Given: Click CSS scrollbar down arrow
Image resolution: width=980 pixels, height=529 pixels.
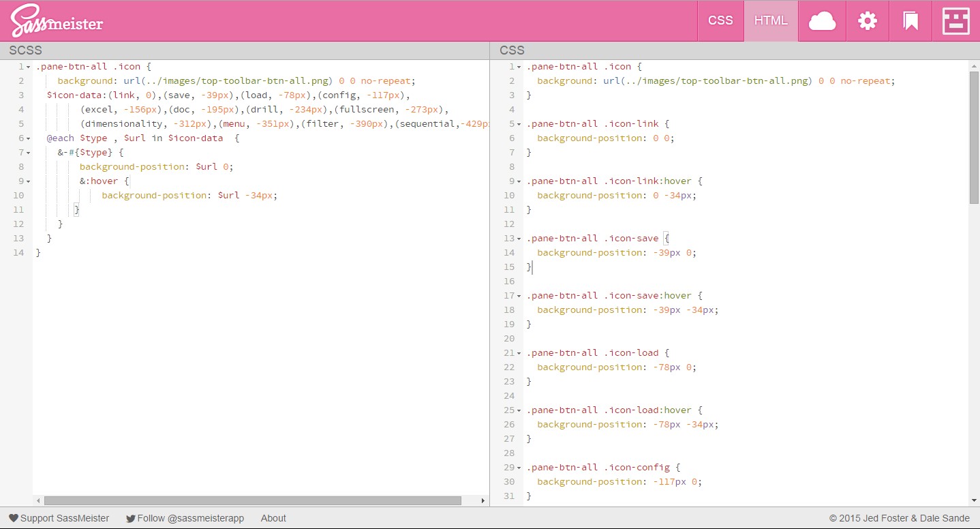Looking at the screenshot, I should point(974,501).
